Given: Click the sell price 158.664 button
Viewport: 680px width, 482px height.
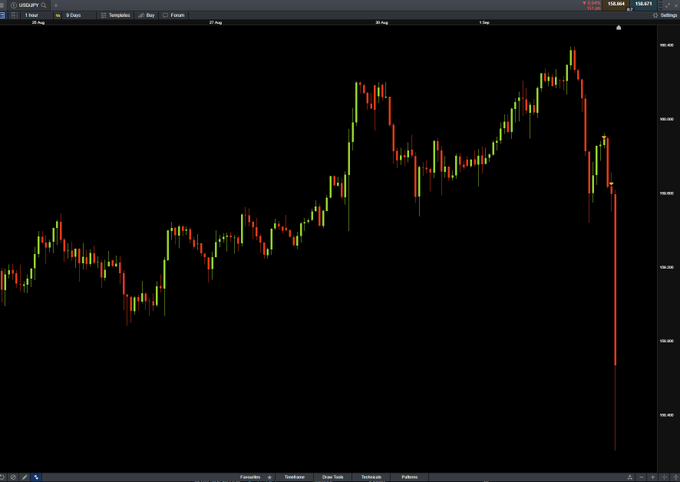Looking at the screenshot, I should tap(616, 4).
